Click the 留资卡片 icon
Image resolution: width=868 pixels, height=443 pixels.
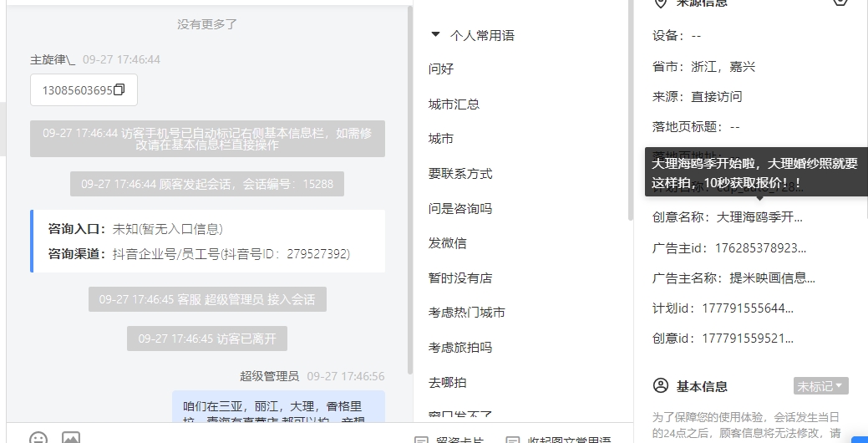click(421, 440)
